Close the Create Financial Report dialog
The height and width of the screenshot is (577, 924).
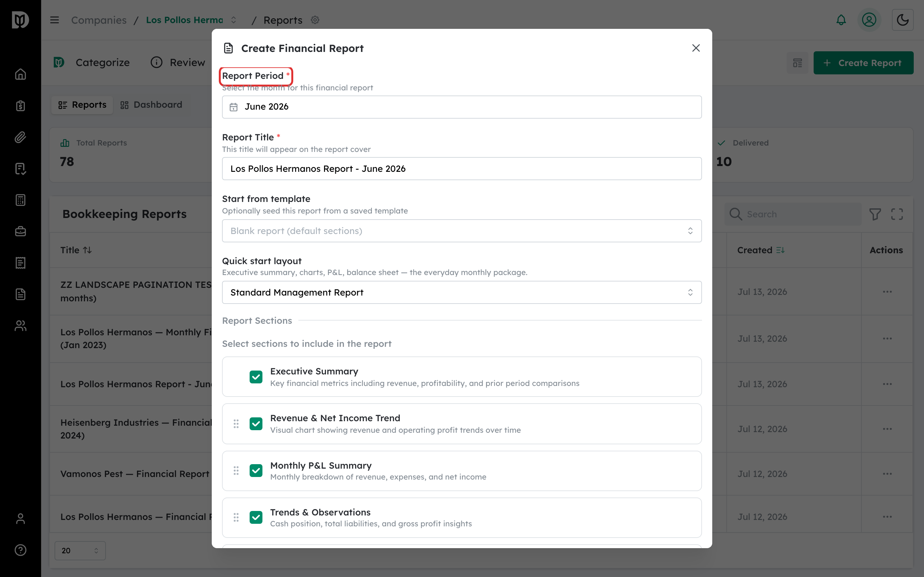[x=696, y=48]
